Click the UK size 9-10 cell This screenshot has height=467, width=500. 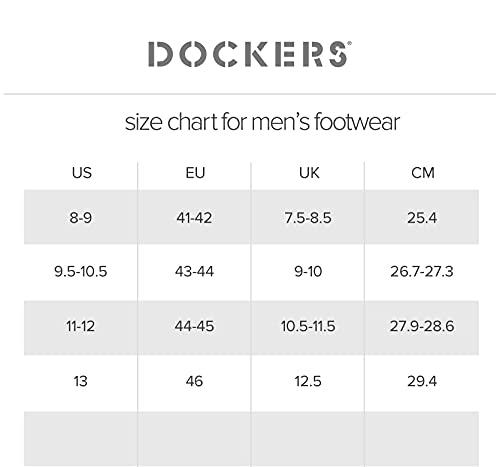[x=308, y=271]
